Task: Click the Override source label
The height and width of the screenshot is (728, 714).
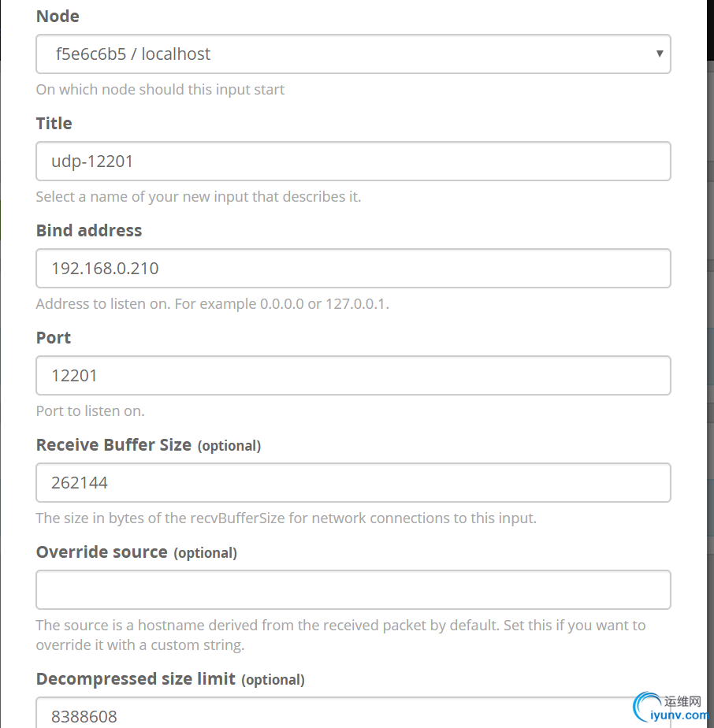Action: (x=136, y=552)
